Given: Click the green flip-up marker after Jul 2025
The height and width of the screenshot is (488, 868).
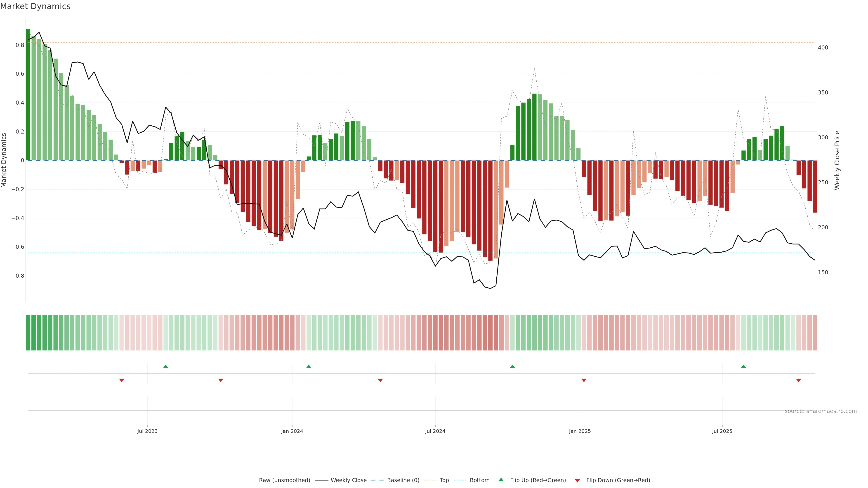Looking at the screenshot, I should click(743, 366).
